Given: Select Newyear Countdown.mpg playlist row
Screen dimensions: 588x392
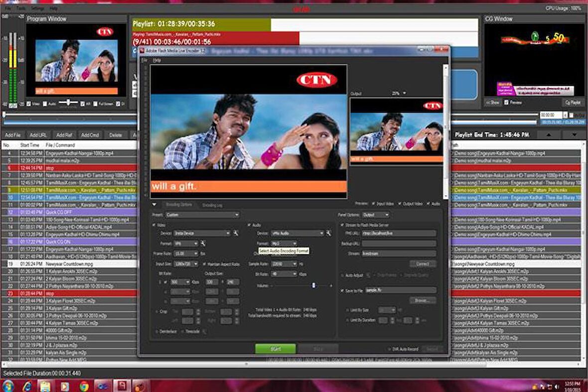Looking at the screenshot, I should (69, 264).
